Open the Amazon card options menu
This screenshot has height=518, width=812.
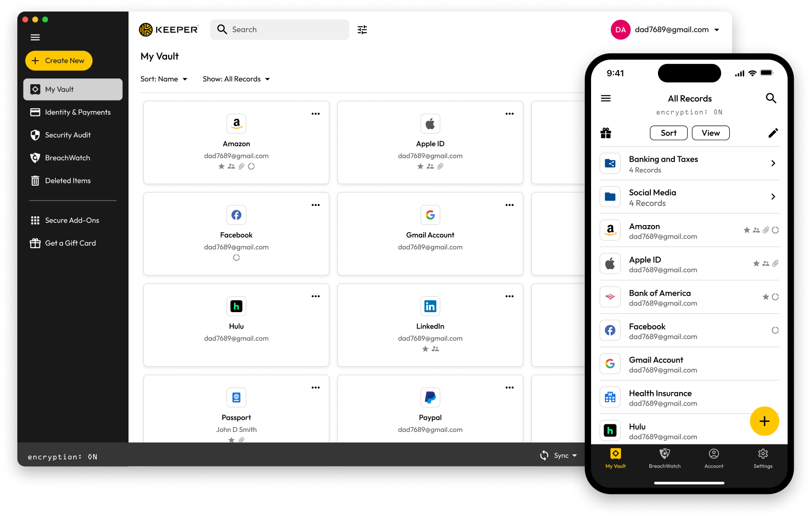tap(316, 114)
